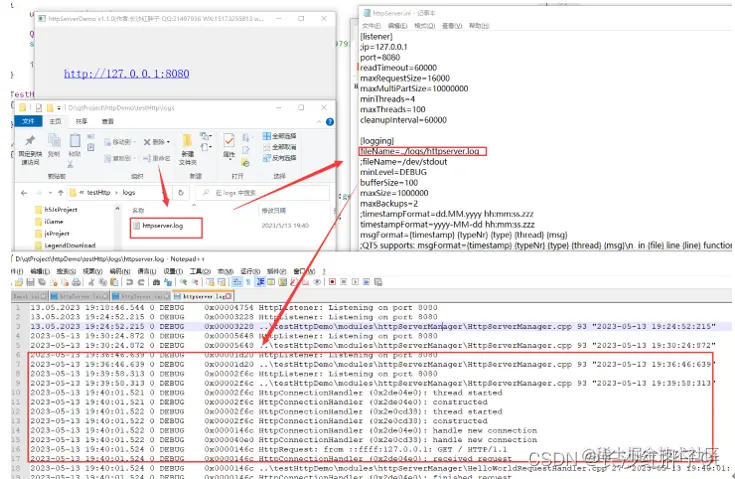Screen dimensions: 735x479
Task: Refresh the logs folder in Explorer
Action: 181,193
